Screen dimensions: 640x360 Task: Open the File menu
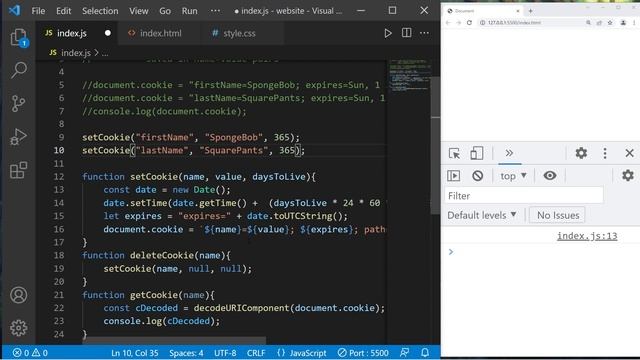pyautogui.click(x=38, y=11)
